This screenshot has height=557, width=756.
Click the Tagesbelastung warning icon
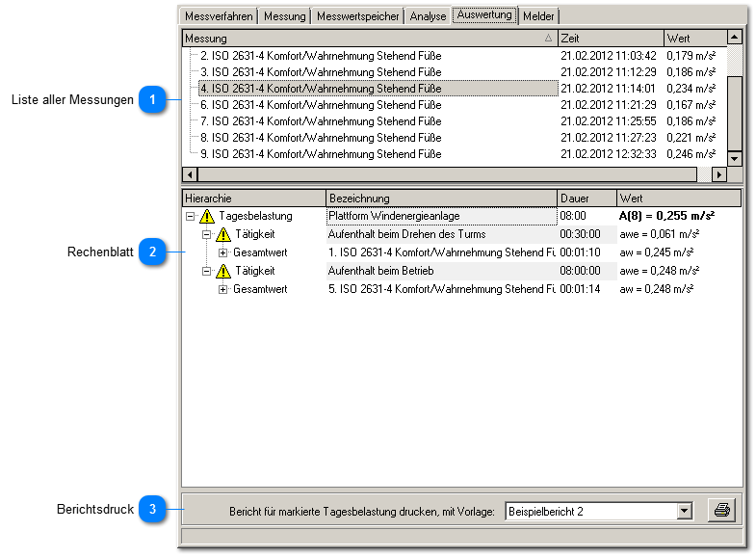pos(207,217)
